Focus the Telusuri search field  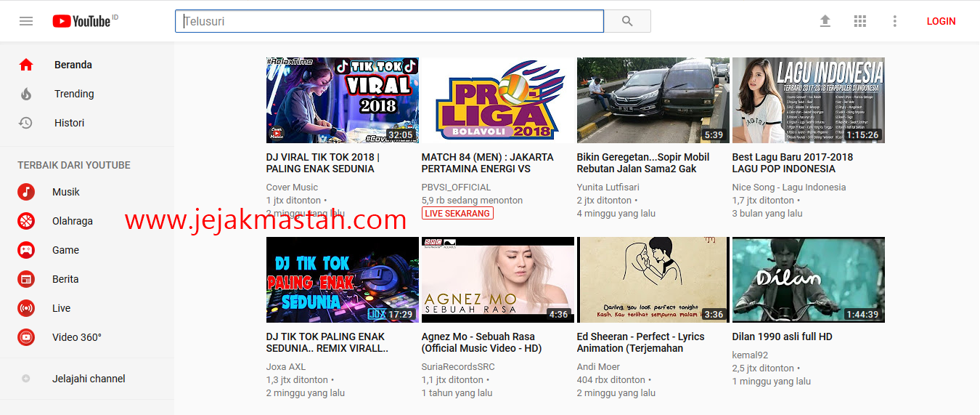pyautogui.click(x=389, y=21)
